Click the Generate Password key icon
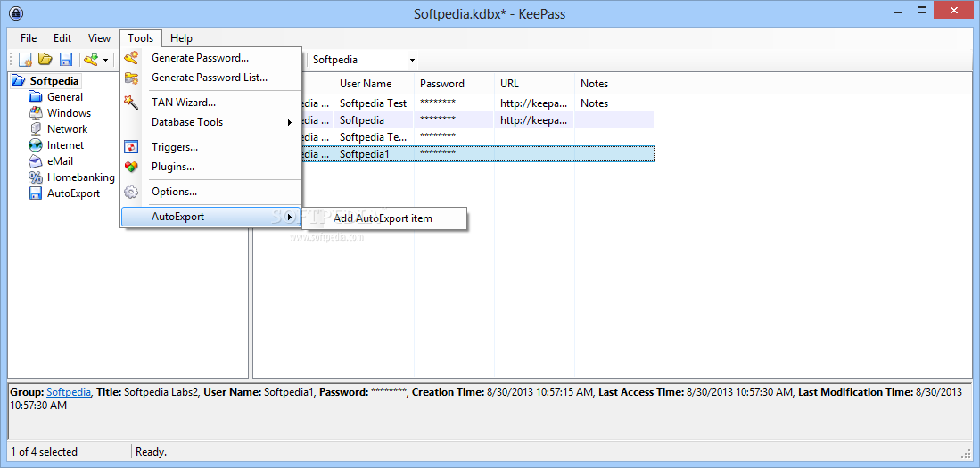The image size is (980, 468). coord(130,58)
